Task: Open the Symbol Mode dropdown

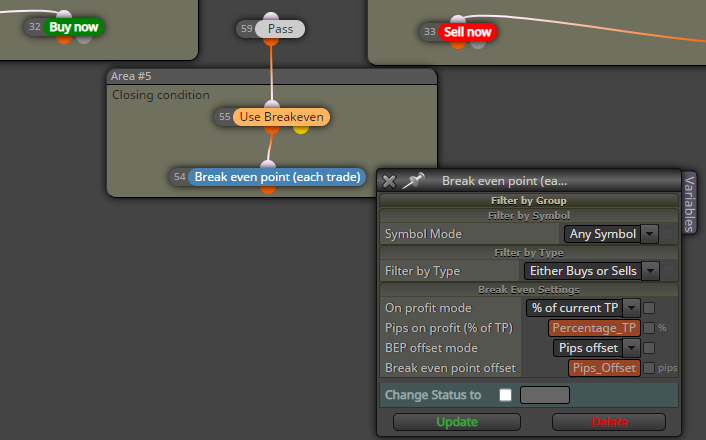Action: point(649,234)
